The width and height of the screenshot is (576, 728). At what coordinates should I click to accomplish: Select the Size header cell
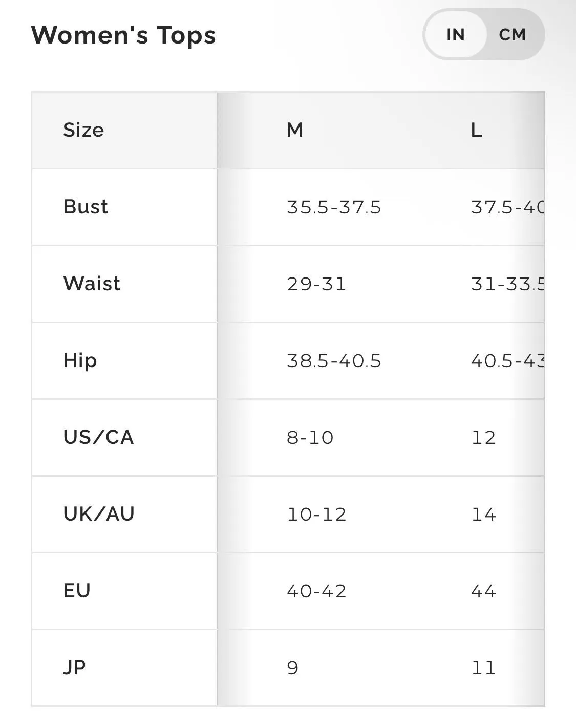124,131
